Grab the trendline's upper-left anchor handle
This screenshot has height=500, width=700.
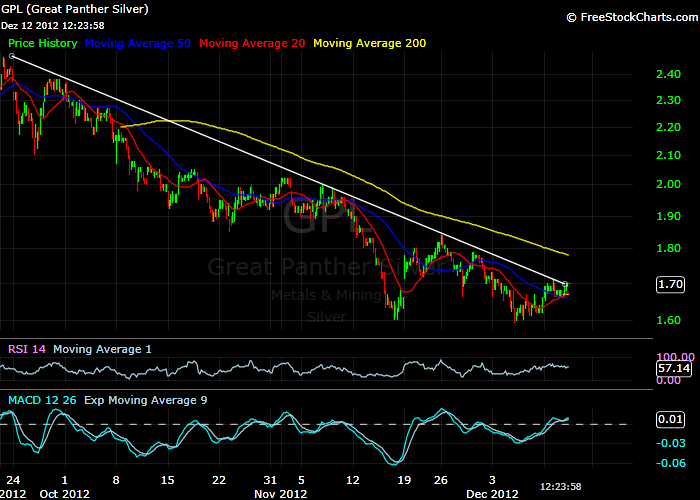coord(12,56)
